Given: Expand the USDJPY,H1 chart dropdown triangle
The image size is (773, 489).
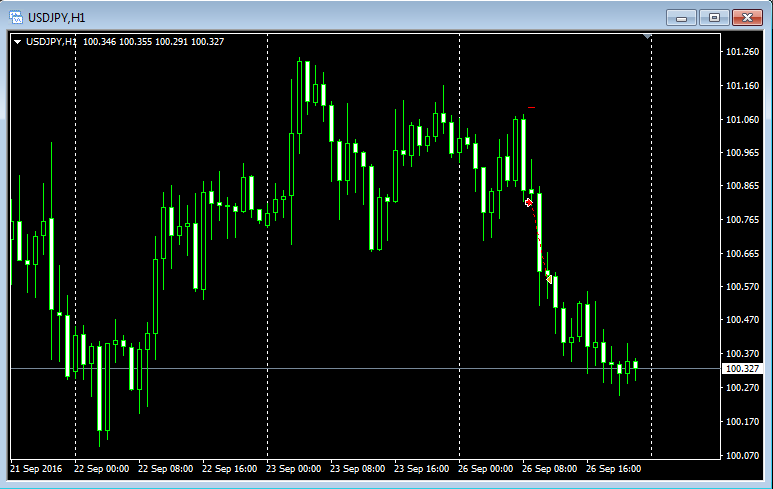Looking at the screenshot, I should (x=17, y=42).
